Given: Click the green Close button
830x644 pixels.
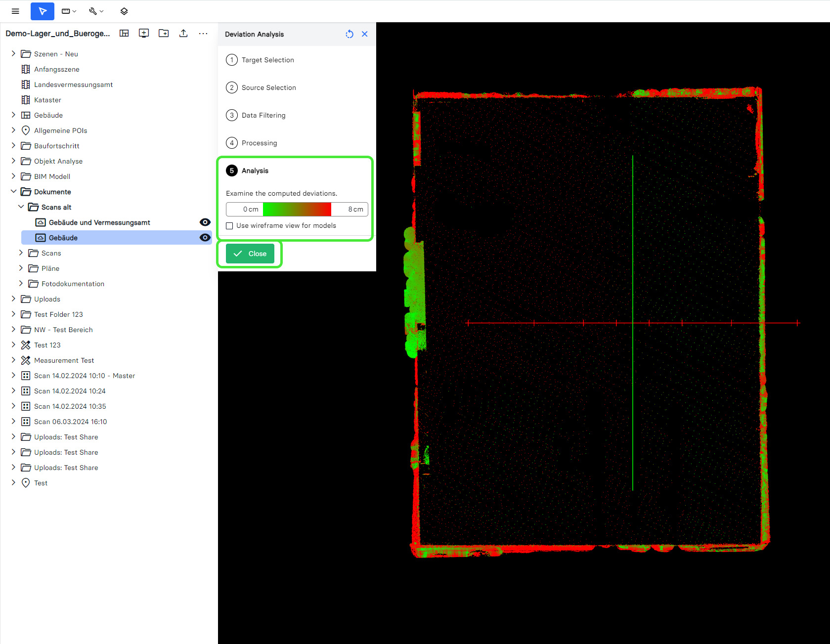Looking at the screenshot, I should coord(250,254).
